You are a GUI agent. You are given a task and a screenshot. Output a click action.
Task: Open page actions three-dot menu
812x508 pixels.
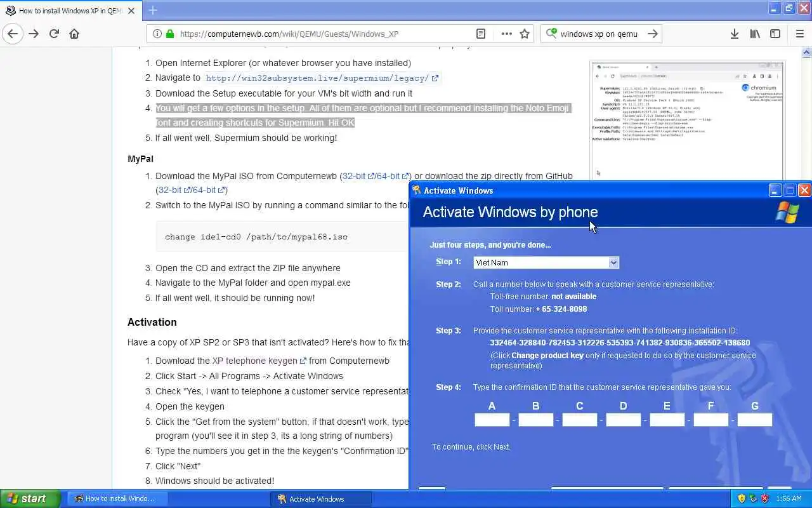(x=506, y=34)
